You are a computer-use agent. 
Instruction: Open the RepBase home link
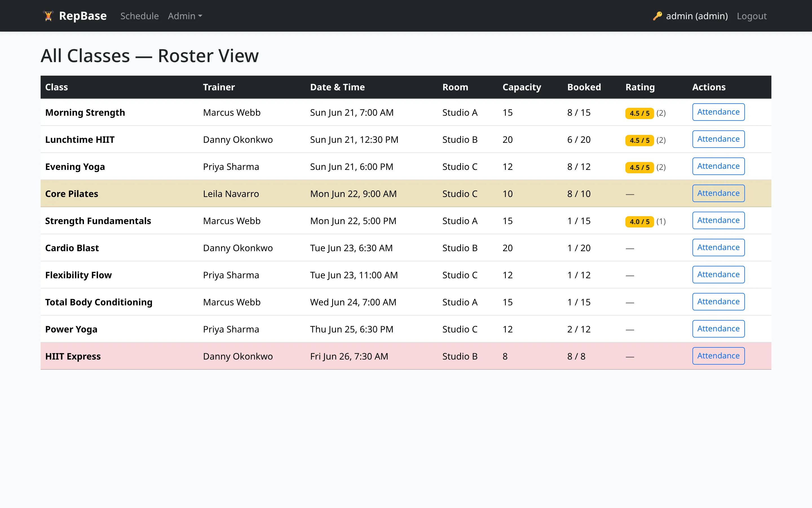click(75, 16)
